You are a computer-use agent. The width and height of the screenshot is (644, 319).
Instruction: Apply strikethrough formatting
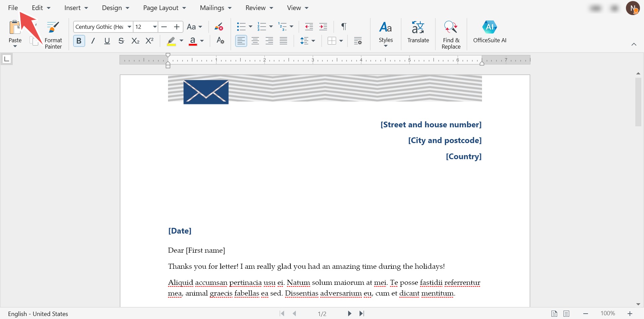click(x=121, y=41)
